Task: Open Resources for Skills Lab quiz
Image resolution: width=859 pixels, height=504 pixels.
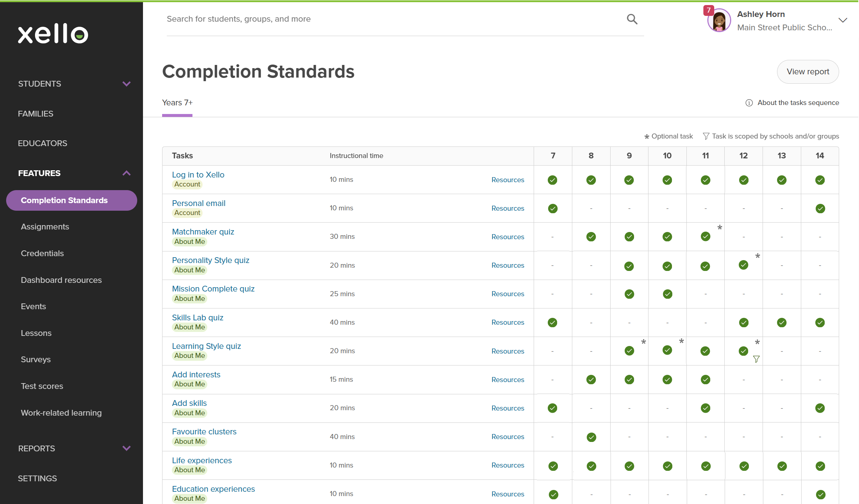Action: tap(508, 322)
